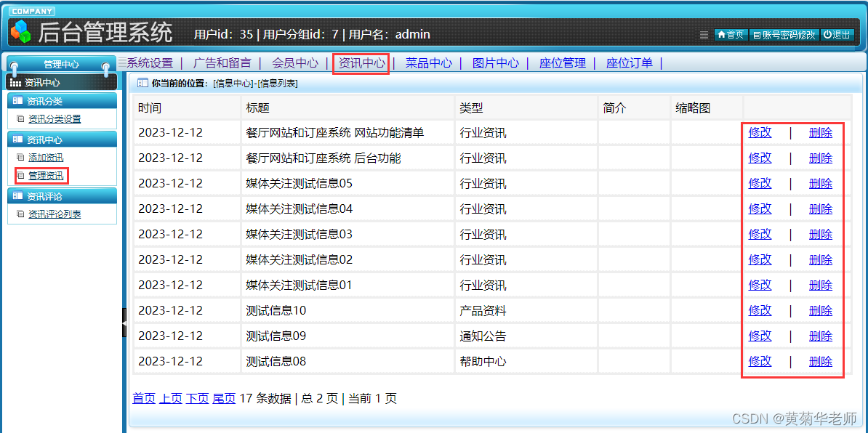Click 删除 for 媒体关注测试信息05
This screenshot has width=868, height=433.
tap(821, 184)
